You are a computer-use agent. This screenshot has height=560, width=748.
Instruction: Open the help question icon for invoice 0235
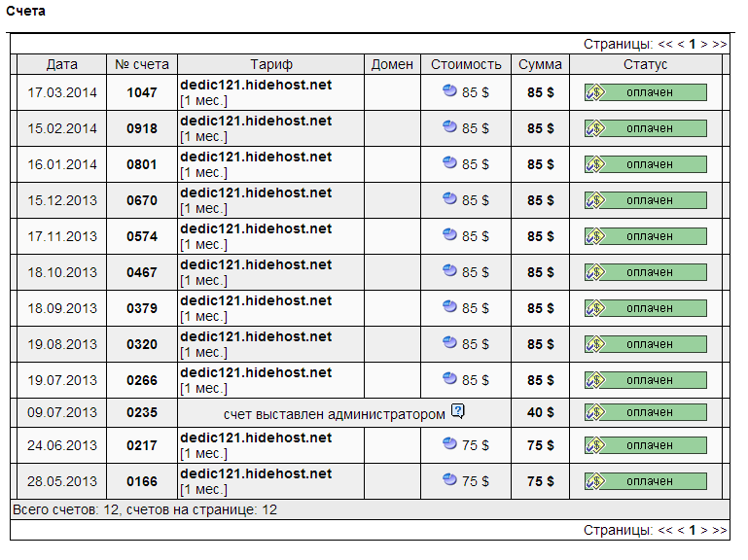tap(458, 411)
